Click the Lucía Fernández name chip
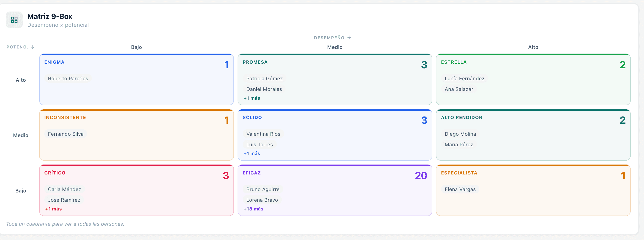The image size is (644, 240). (x=464, y=78)
